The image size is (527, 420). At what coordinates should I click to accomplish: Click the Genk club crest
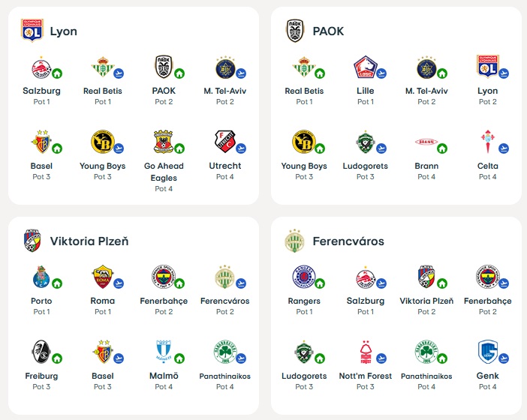pos(487,352)
